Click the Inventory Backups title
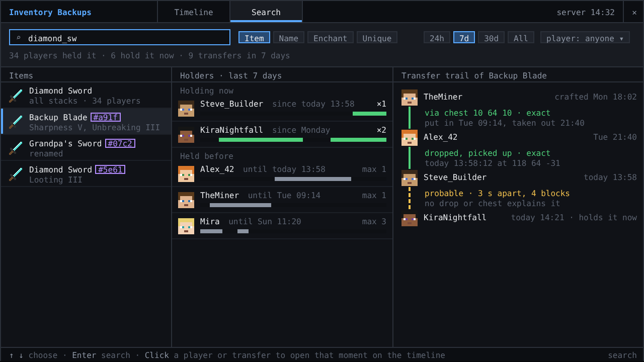Screen dimensions: 644x362 50,12
